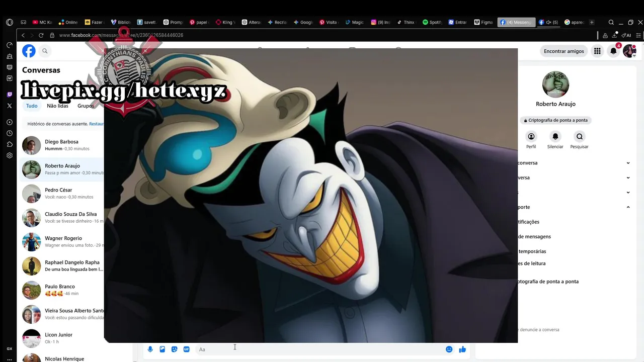Unmute the Facebook (5) tab audio
The height and width of the screenshot is (362, 644).
tap(549, 22)
